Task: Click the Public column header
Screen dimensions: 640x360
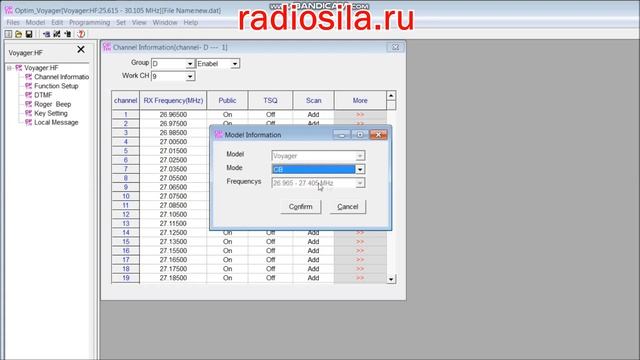Action: pyautogui.click(x=227, y=100)
